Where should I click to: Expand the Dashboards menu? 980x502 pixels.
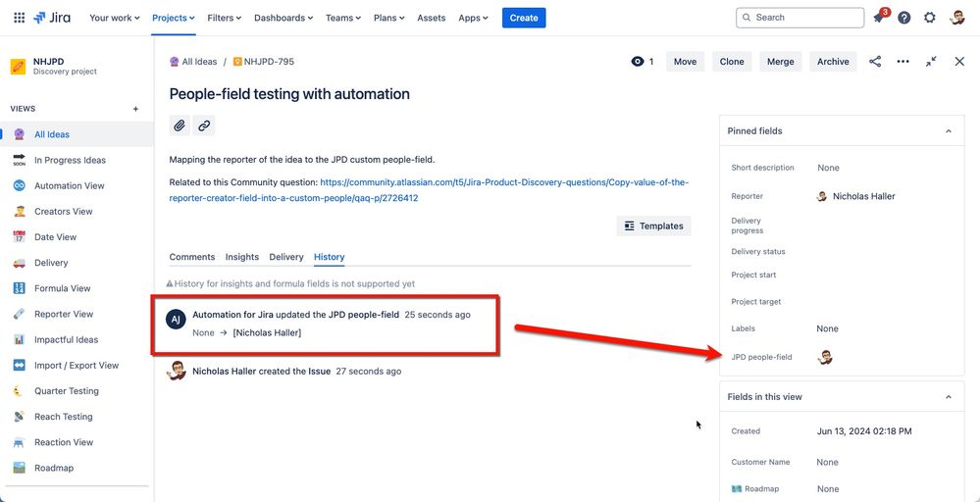pos(284,18)
